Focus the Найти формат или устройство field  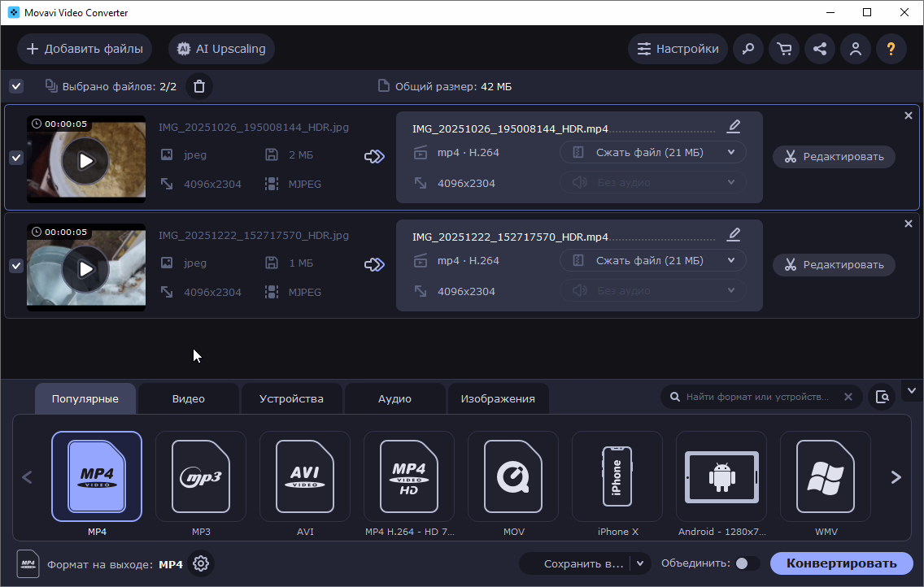756,397
